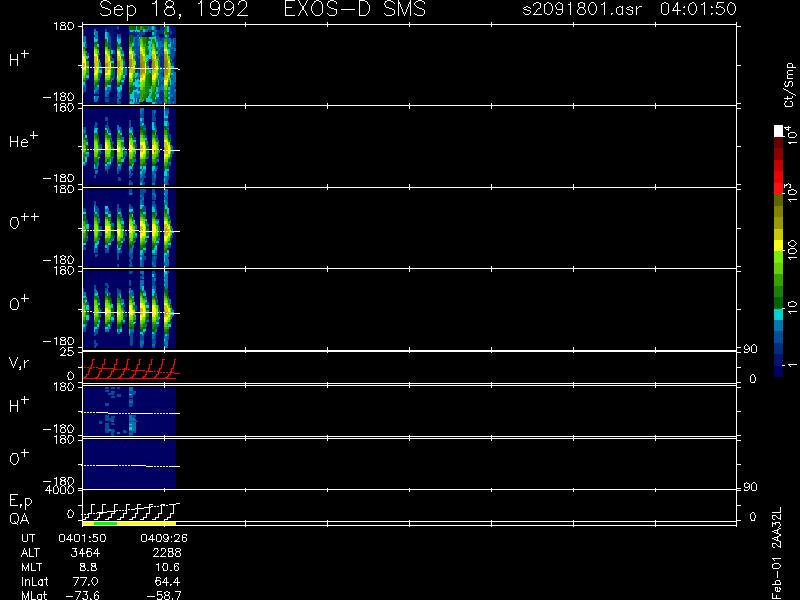The image size is (800, 600).
Task: Click the altitude value '3464'
Action: pos(85,553)
